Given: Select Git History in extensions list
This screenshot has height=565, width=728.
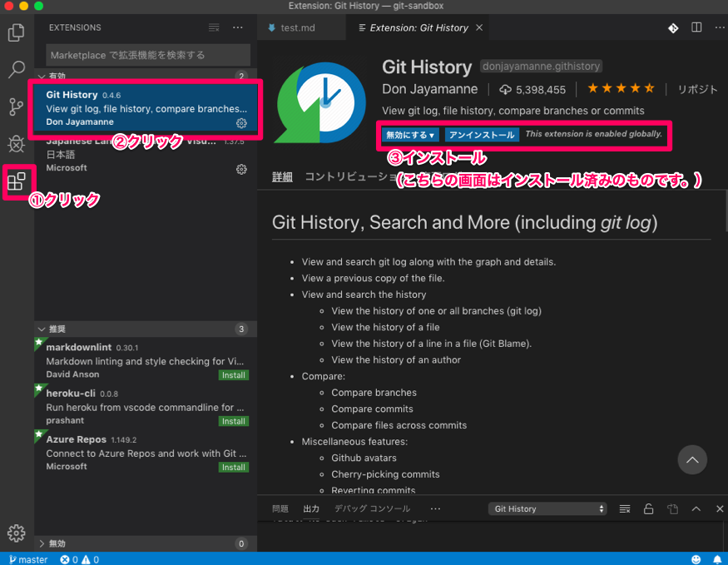Looking at the screenshot, I should (x=146, y=108).
